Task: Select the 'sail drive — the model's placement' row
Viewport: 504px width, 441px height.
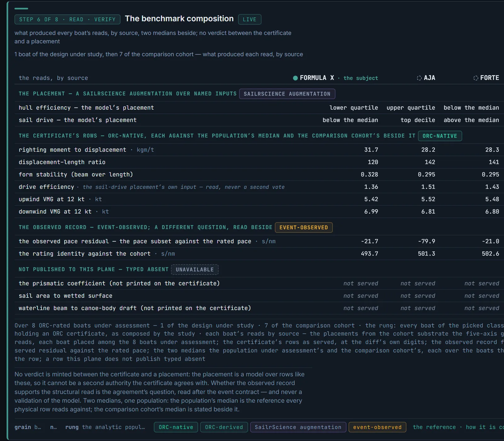Action: click(x=259, y=120)
